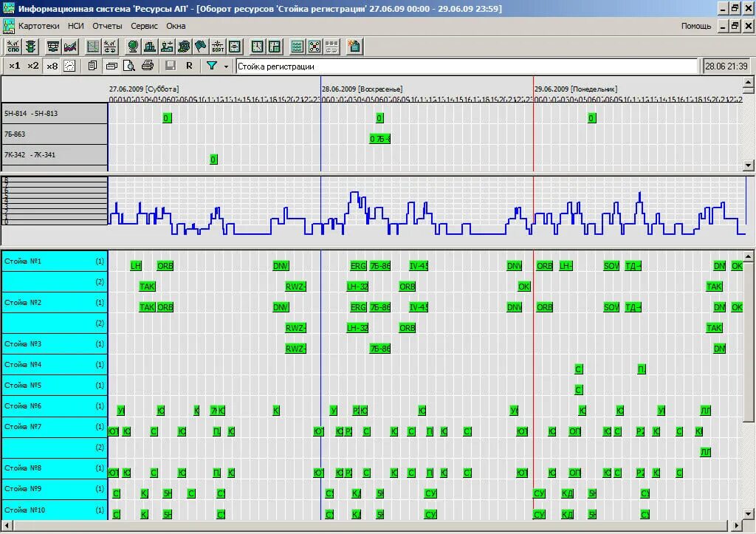Click horizontal scrollbar right arrow

click(736, 525)
